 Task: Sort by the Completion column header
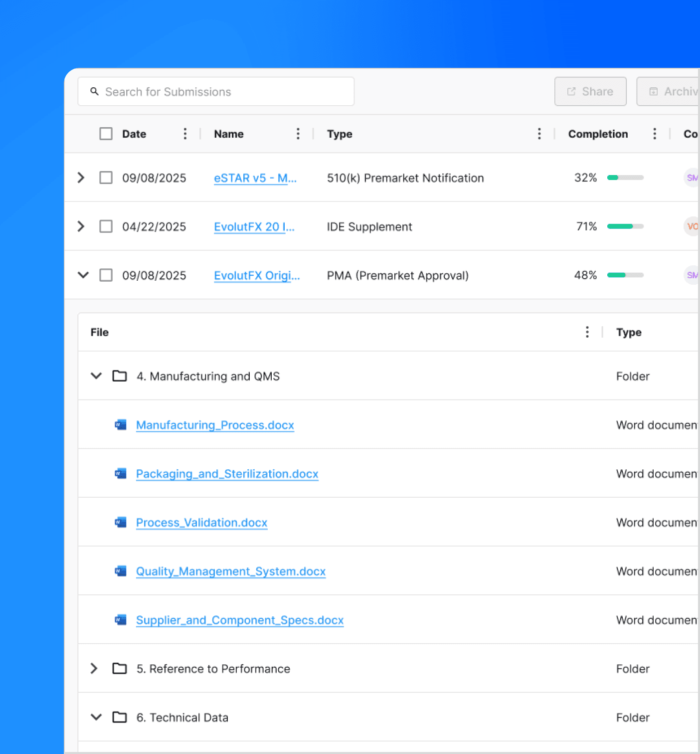[598, 134]
